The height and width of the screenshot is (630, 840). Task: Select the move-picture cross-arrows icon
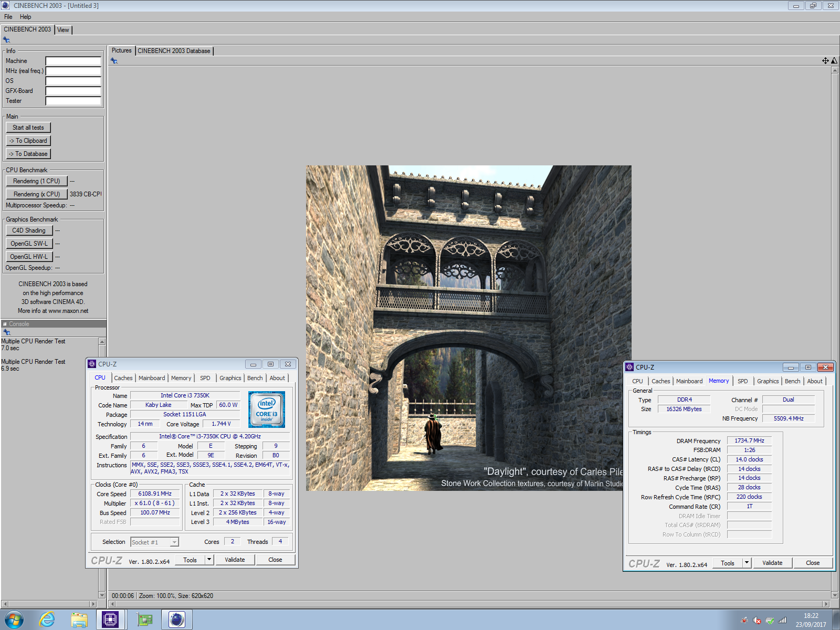point(825,61)
